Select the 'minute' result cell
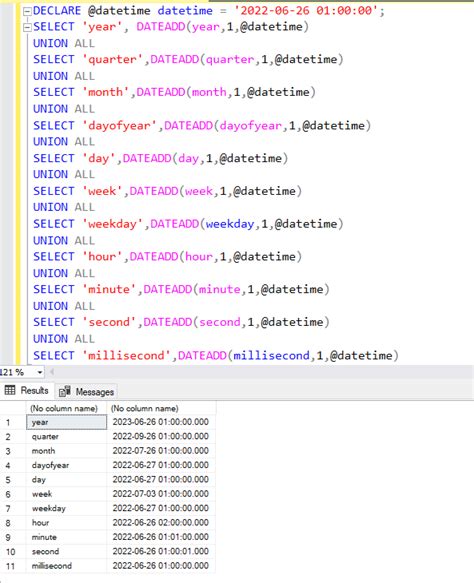This screenshot has height=583, width=474. [67, 537]
